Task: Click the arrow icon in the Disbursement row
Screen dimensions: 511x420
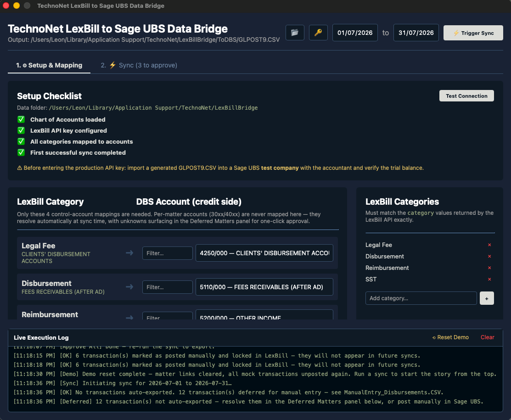Action: pyautogui.click(x=129, y=287)
